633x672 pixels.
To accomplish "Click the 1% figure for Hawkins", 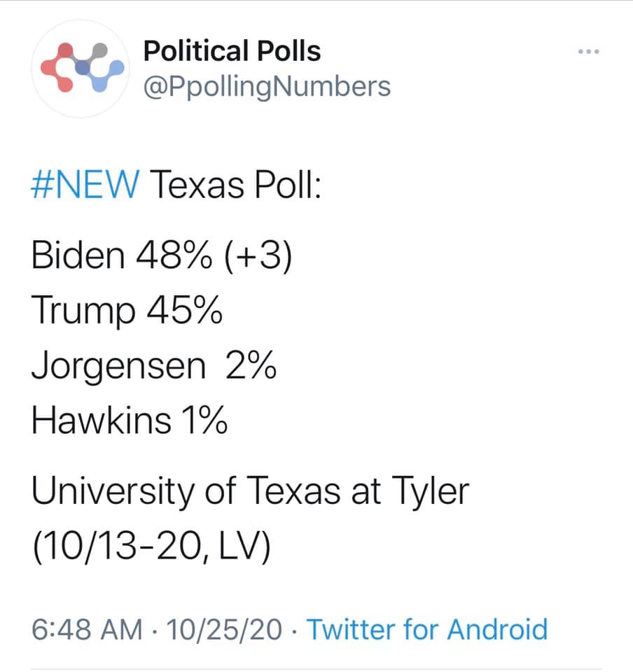I will (204, 420).
